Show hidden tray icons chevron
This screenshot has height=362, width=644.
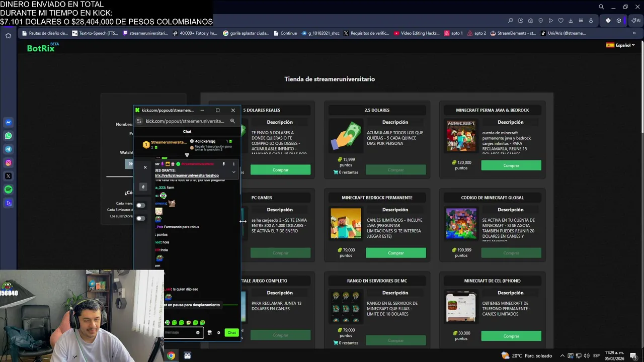562,355
